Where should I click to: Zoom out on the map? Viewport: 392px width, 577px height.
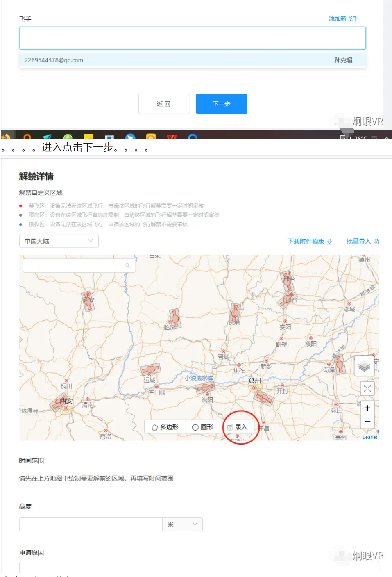367,422
